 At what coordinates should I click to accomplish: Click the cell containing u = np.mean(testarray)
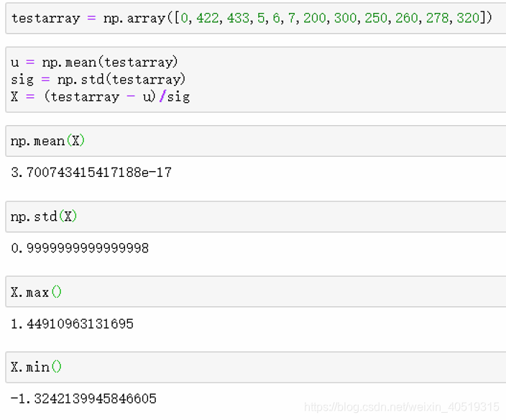[256, 79]
